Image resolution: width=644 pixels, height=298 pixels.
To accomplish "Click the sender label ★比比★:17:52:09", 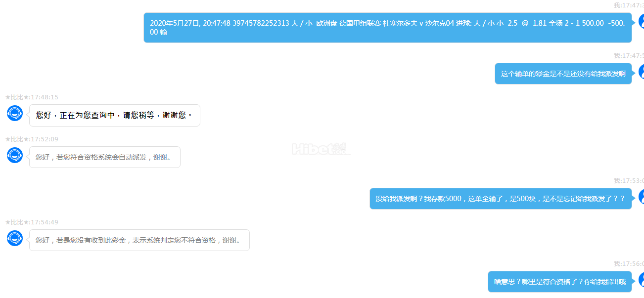I will click(x=32, y=139).
